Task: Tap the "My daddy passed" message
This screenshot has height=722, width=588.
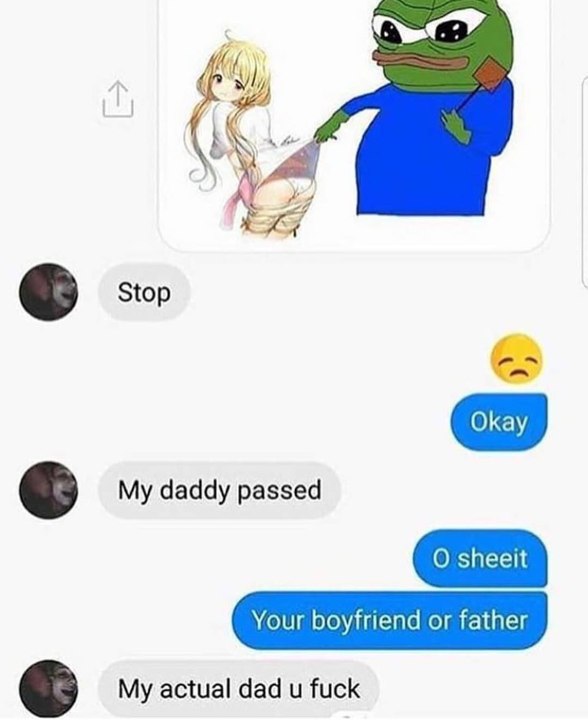Action: (219, 490)
